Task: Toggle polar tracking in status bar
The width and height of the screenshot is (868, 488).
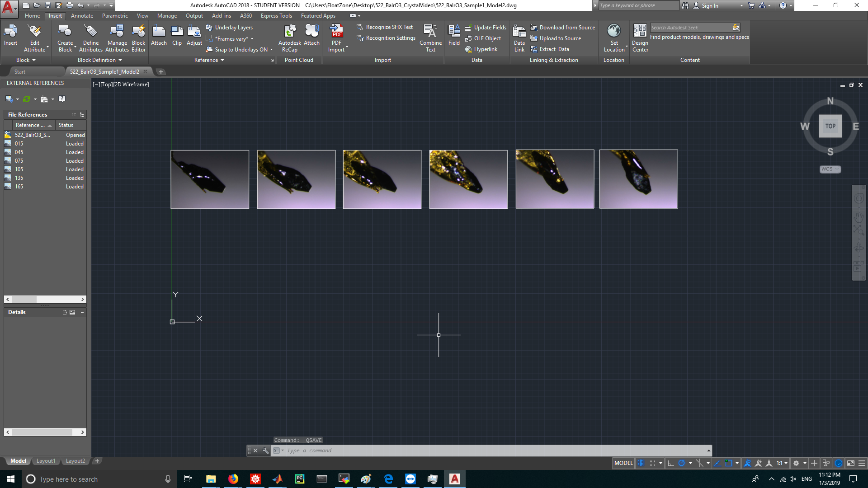Action: [x=682, y=463]
